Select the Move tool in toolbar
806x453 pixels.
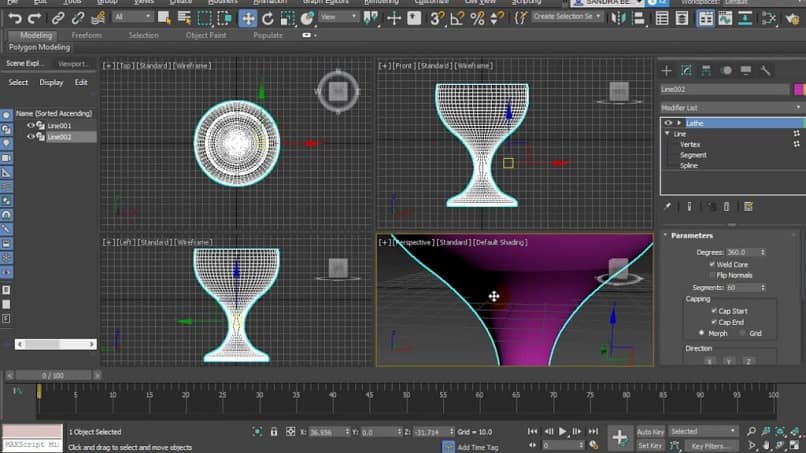click(x=248, y=18)
